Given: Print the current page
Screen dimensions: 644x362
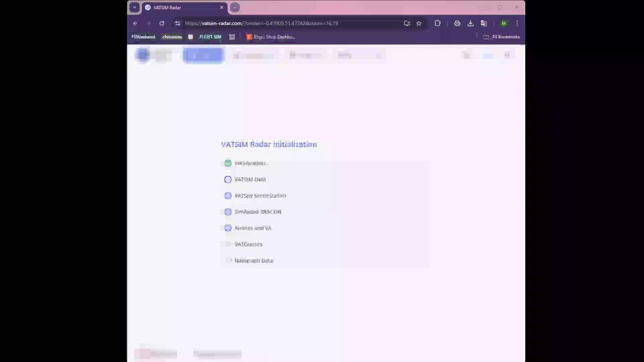Looking at the screenshot, I should click(457, 23).
